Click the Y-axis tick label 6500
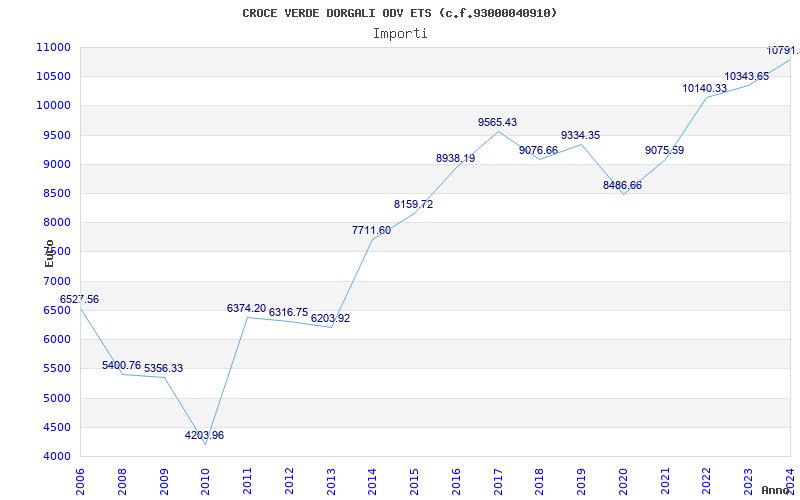The width and height of the screenshot is (800, 500). point(56,310)
